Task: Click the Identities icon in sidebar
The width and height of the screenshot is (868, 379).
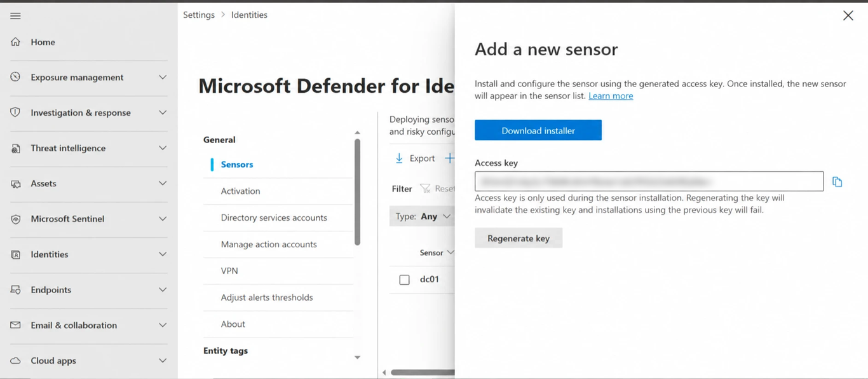Action: pyautogui.click(x=15, y=254)
